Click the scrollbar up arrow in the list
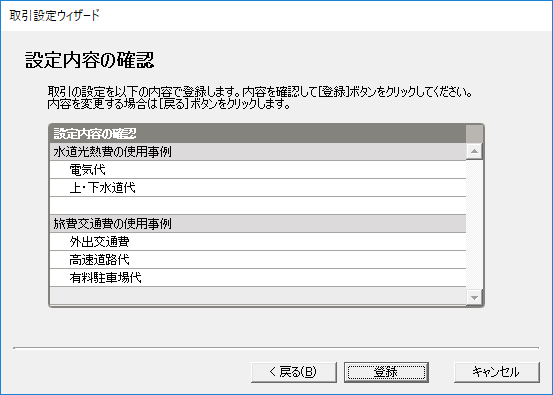553x395 pixels. (474, 151)
